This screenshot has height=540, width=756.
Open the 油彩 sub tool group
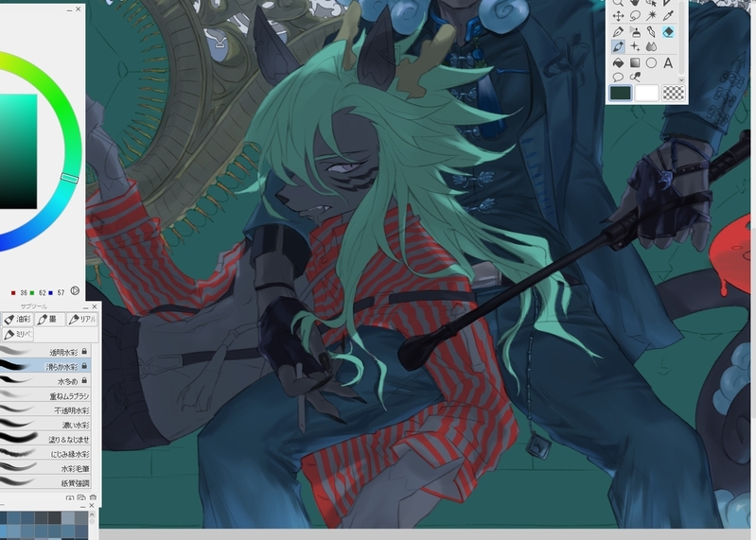17,319
